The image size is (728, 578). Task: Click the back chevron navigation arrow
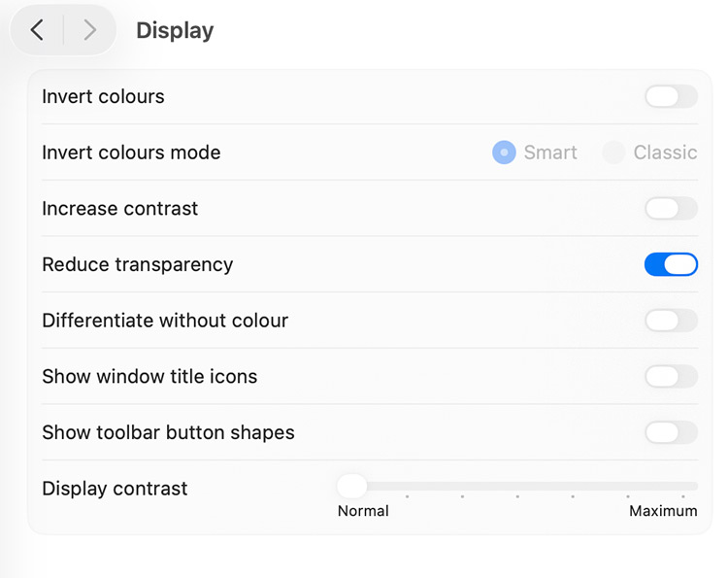point(37,30)
